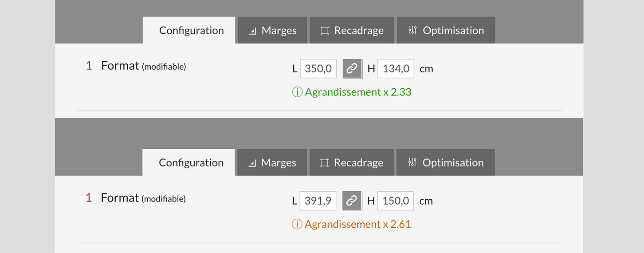Click the H height field showing 134,0
The height and width of the screenshot is (253, 644).
396,69
